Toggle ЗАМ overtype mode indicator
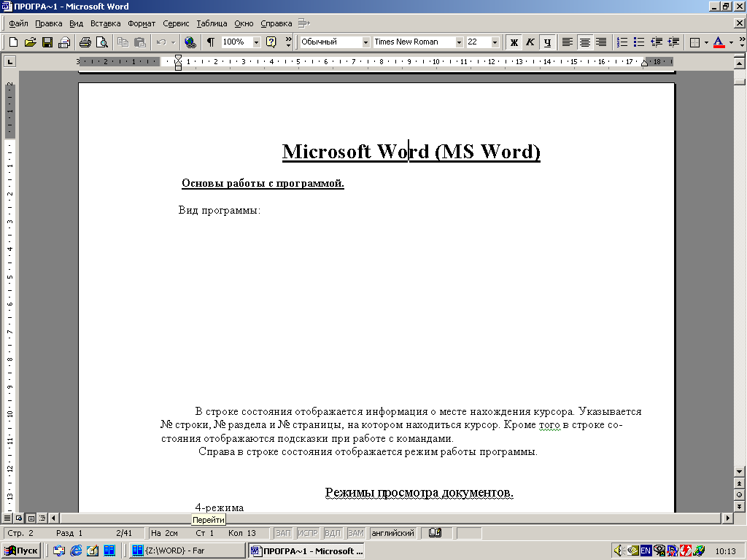This screenshot has height=560, width=747. (x=355, y=533)
